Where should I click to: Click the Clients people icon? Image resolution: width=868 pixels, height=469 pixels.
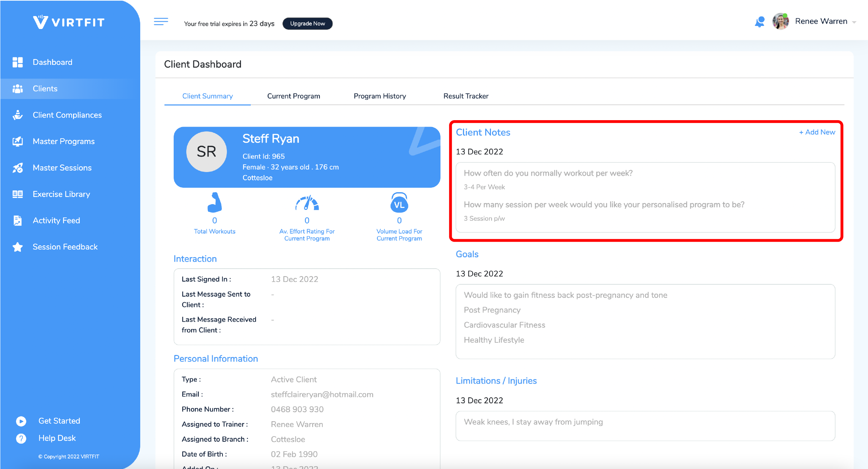coord(17,89)
